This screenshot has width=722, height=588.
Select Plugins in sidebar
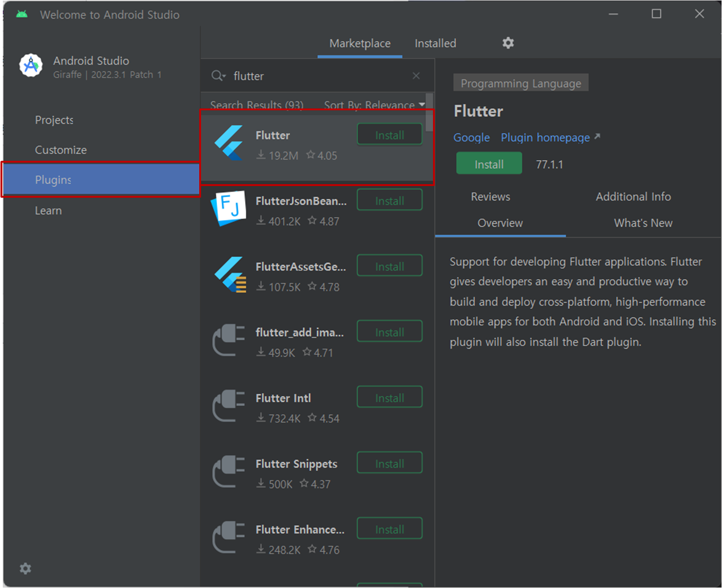tap(101, 179)
